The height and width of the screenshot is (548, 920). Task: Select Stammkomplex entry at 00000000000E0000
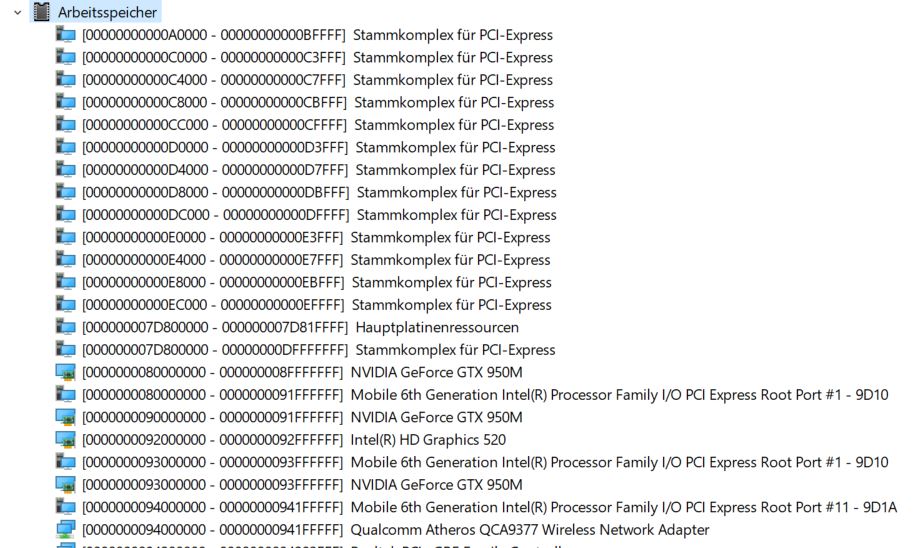[316, 237]
